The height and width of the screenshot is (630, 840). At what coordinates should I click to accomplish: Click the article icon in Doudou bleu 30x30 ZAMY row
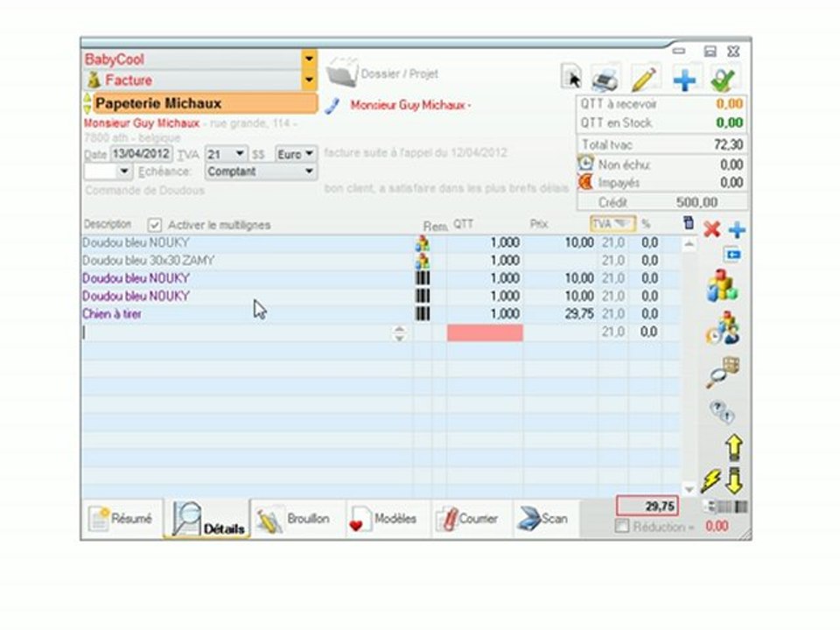422,261
